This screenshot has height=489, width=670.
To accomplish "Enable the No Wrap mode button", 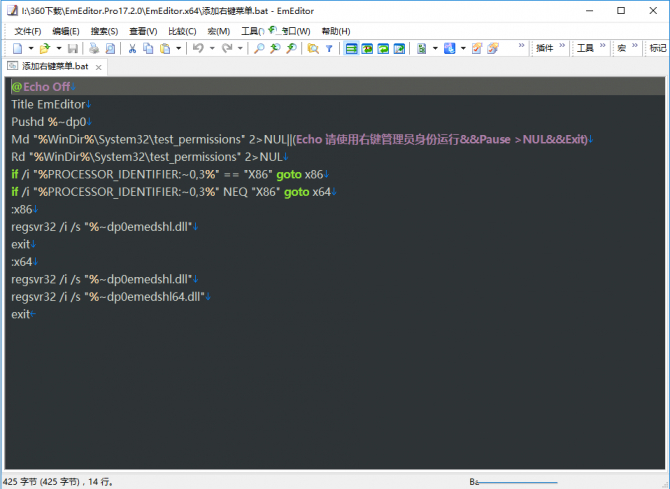I will tap(351, 48).
